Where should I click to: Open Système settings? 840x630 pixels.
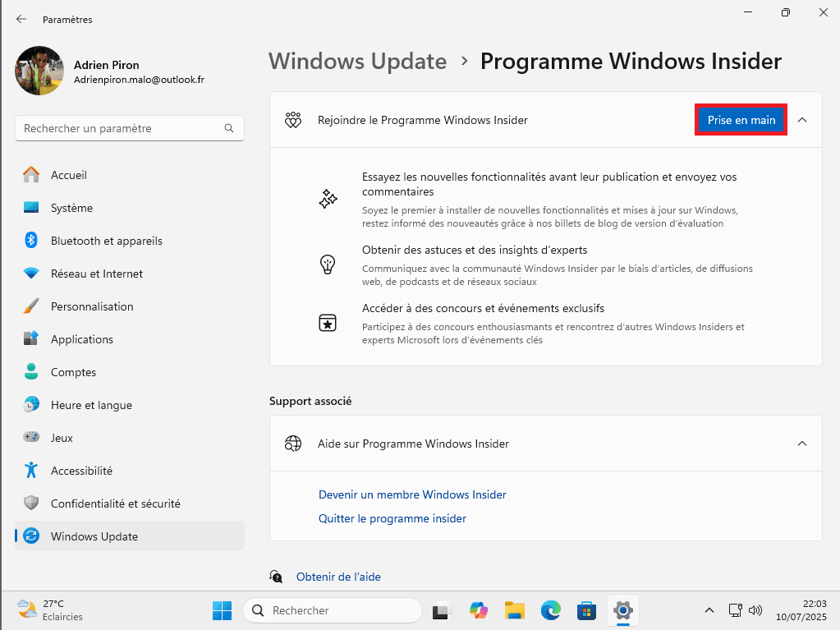130,208
